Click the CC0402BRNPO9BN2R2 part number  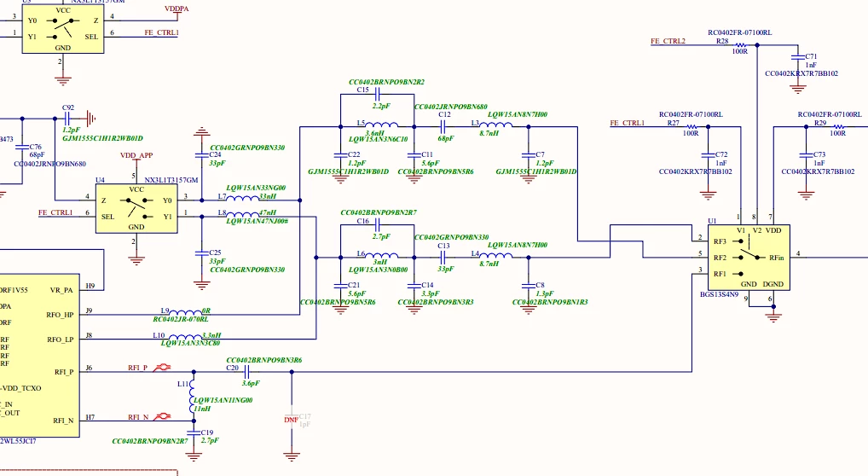tap(386, 82)
